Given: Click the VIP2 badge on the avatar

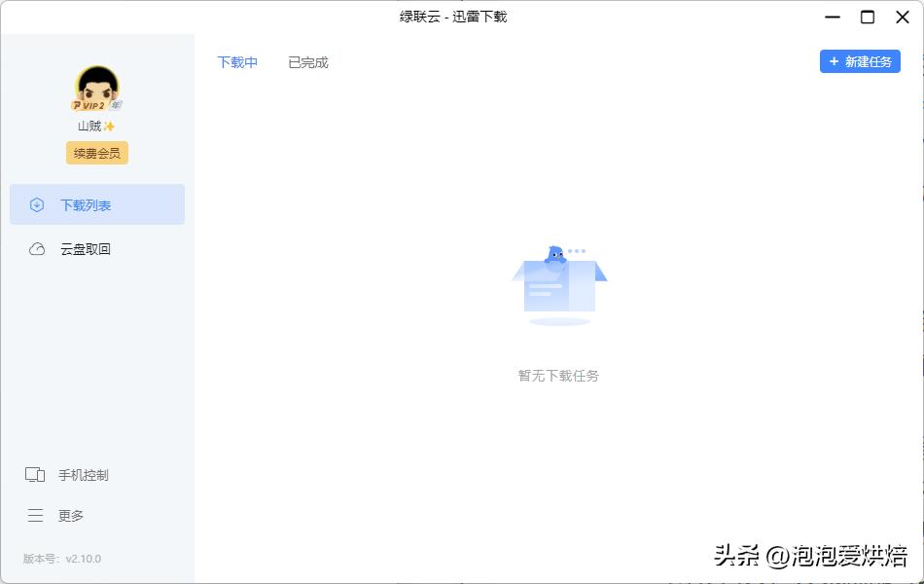Looking at the screenshot, I should pos(89,104).
